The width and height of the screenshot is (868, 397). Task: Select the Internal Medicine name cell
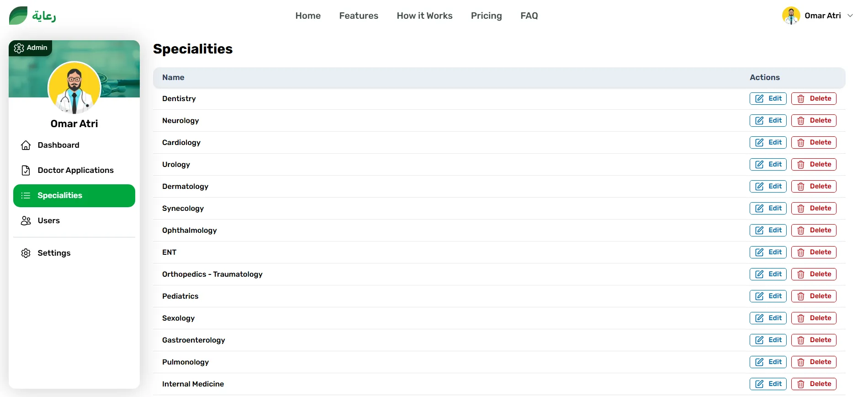193,384
